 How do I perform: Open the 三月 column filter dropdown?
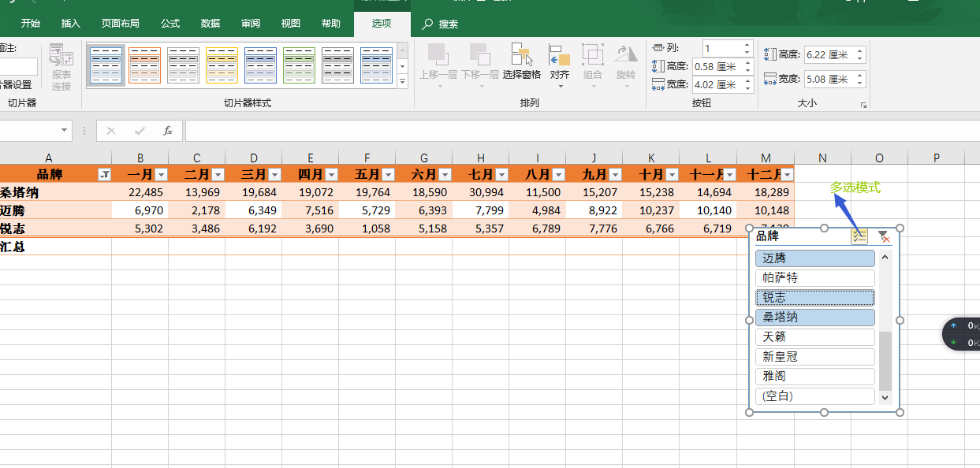[275, 174]
